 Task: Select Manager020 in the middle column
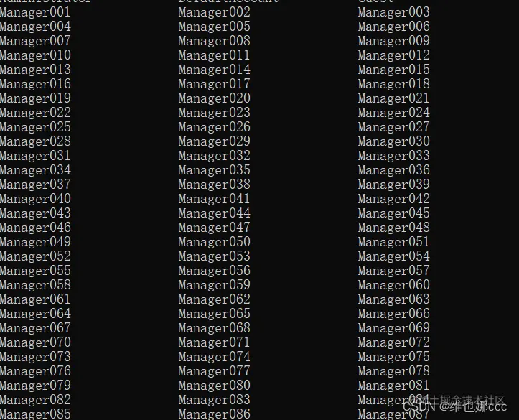click(214, 98)
